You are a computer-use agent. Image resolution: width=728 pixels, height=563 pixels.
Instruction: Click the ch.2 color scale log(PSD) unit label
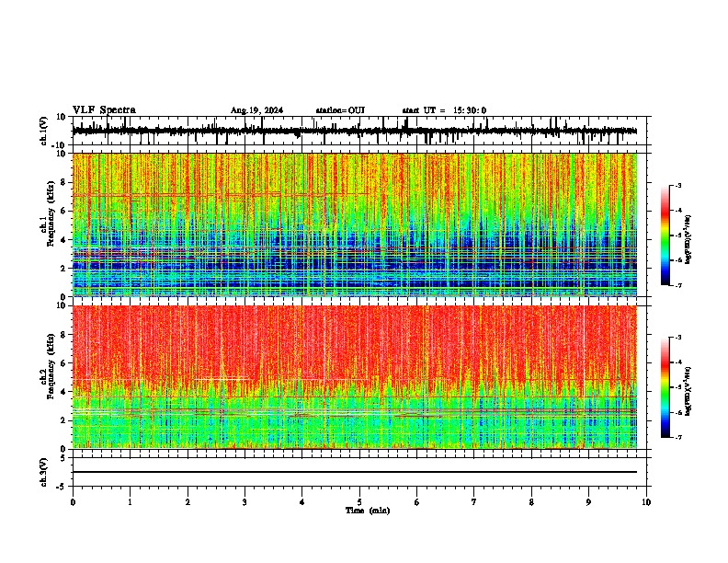coord(688,391)
